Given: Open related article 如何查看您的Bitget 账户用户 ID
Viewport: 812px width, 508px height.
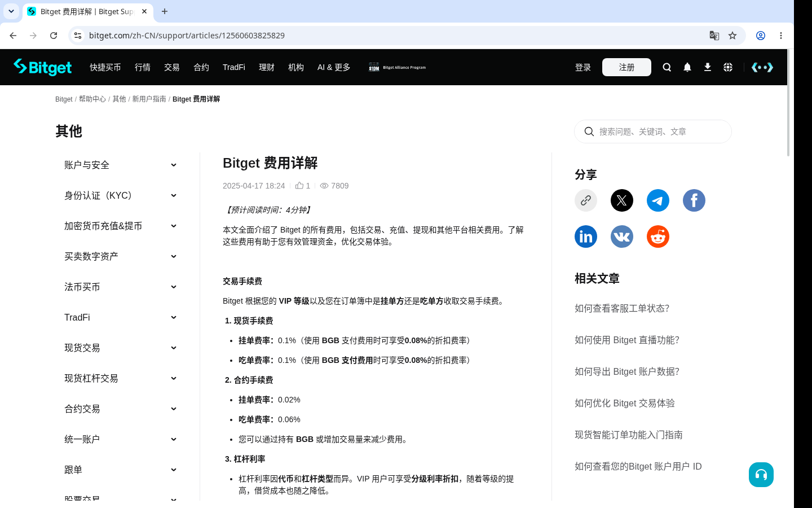Looking at the screenshot, I should tap(638, 466).
